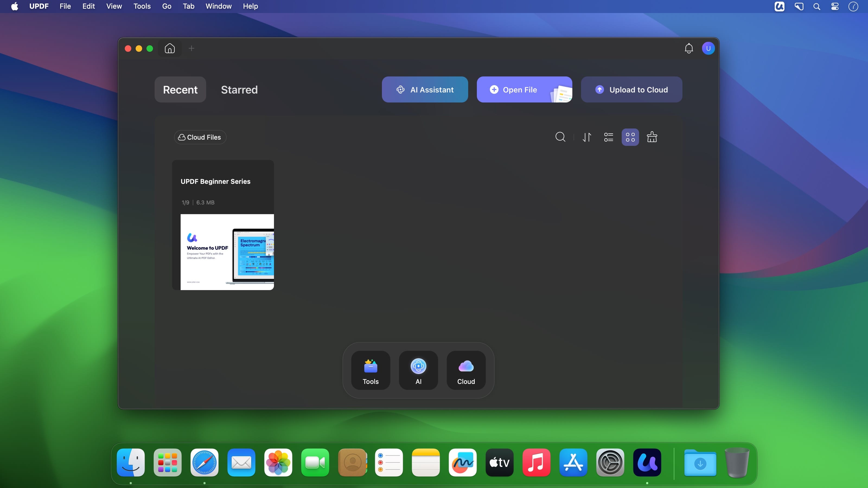Image resolution: width=868 pixels, height=488 pixels.
Task: Select the Recent tab
Action: (x=180, y=89)
